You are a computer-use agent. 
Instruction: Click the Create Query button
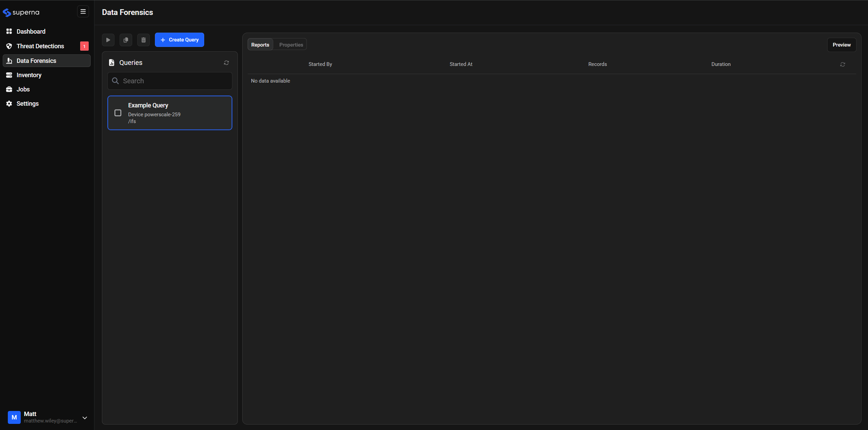pos(179,40)
